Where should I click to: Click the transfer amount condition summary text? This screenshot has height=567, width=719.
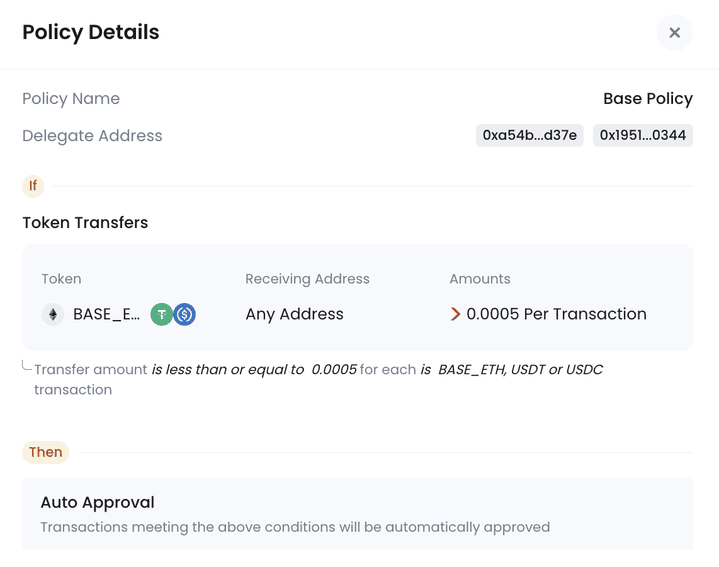[x=318, y=370]
